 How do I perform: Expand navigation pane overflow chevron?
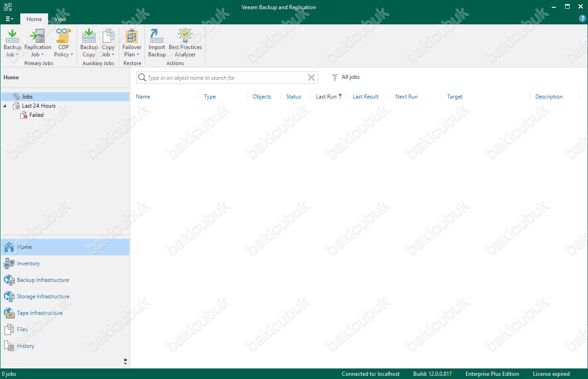125,362
